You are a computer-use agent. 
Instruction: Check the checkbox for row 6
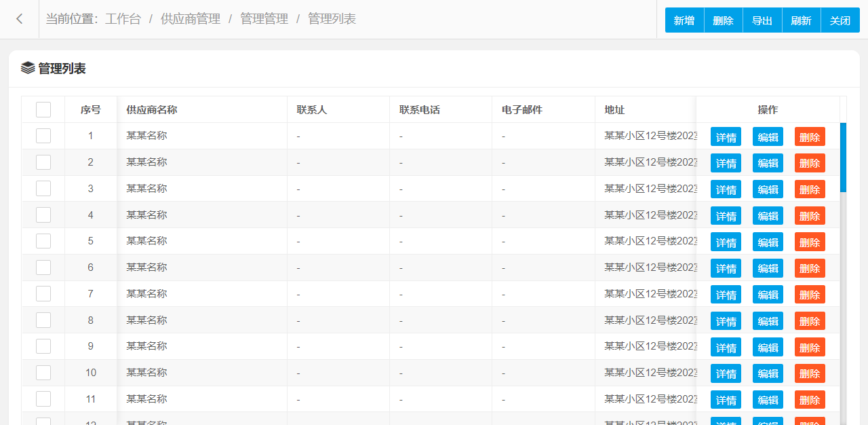(43, 267)
